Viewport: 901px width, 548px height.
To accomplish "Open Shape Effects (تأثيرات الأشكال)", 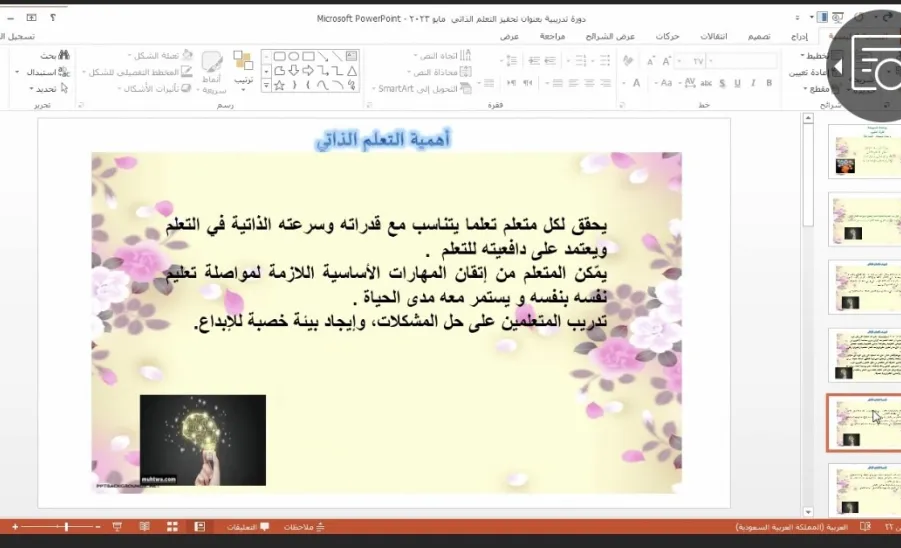I will (155, 88).
